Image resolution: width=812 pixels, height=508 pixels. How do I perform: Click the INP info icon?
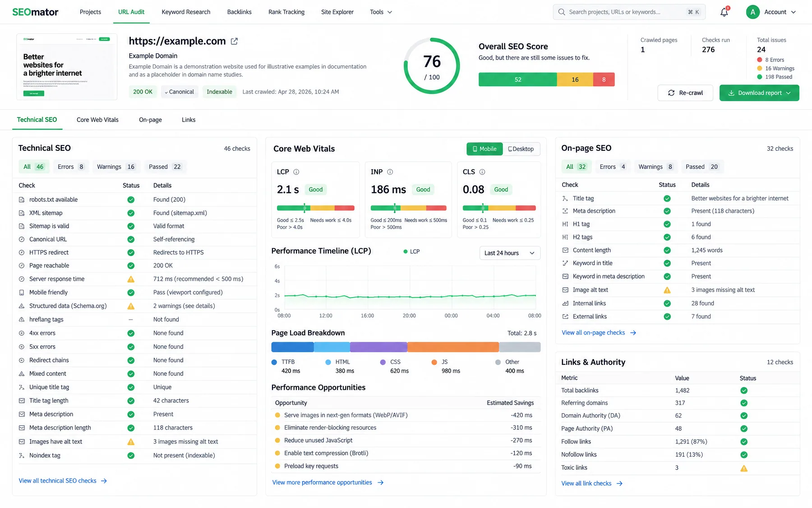click(x=390, y=172)
